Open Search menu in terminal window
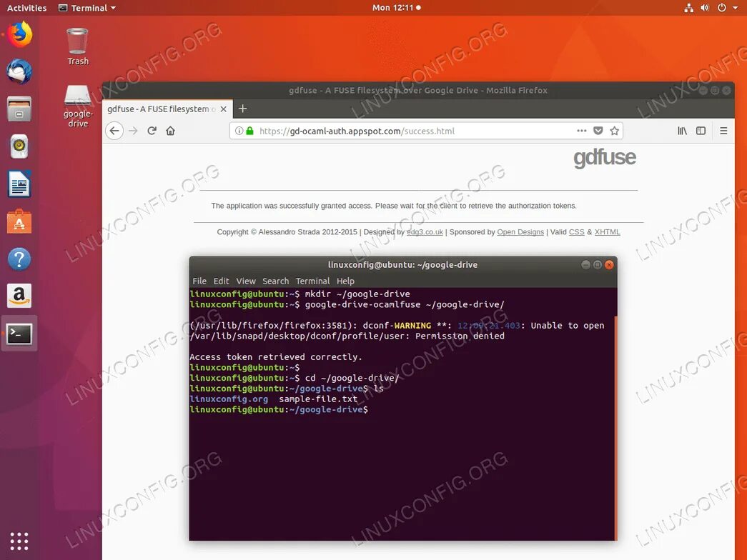Screen dimensions: 747x560 tap(275, 281)
